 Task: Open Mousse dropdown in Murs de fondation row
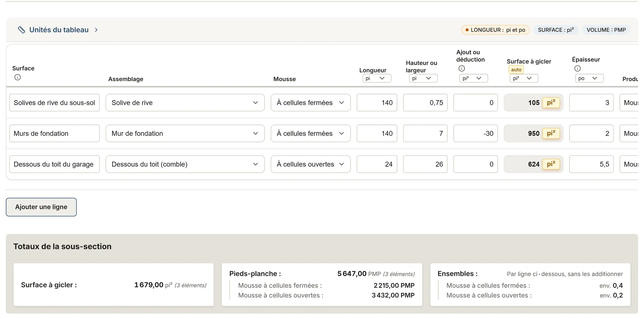coord(311,133)
